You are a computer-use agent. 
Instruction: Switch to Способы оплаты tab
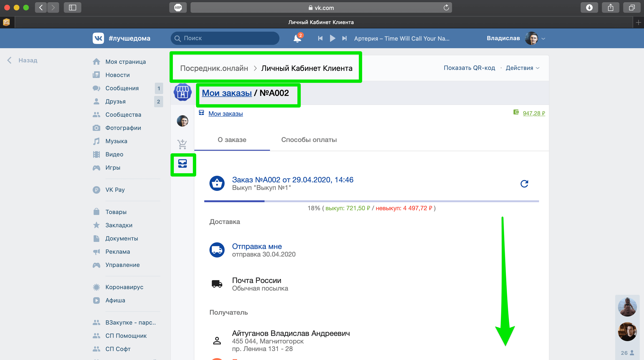click(x=309, y=140)
